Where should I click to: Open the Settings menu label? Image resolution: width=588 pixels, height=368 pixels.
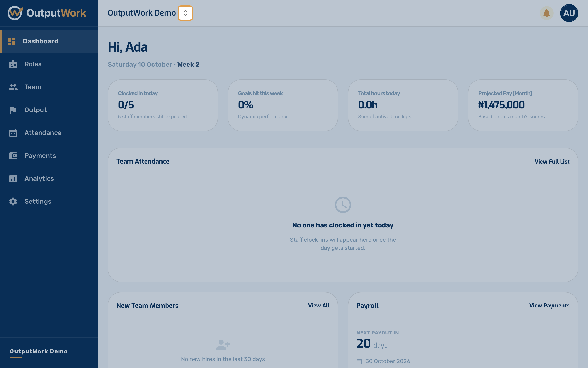pyautogui.click(x=38, y=201)
